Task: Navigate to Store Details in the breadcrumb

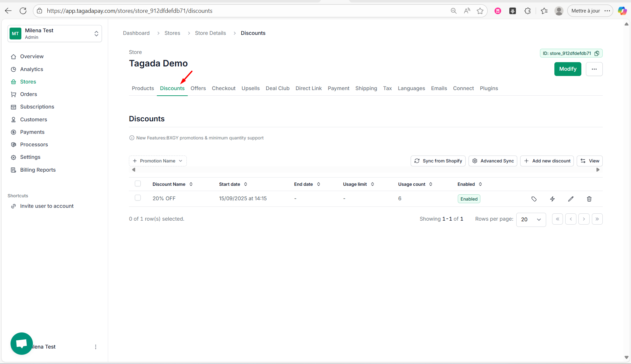Action: click(x=210, y=33)
